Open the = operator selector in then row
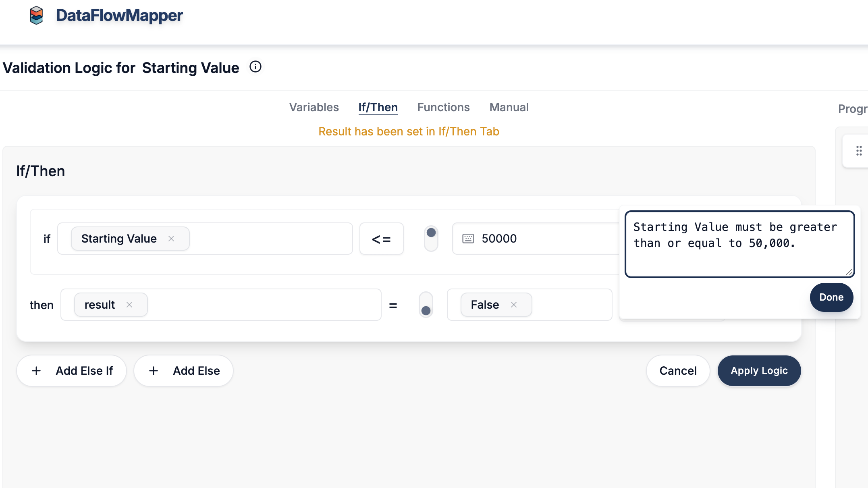 coord(393,305)
